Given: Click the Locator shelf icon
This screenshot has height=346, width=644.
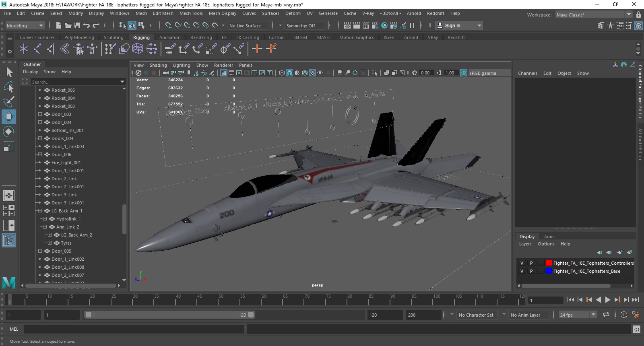Looking at the screenshot, I should coord(24,49).
